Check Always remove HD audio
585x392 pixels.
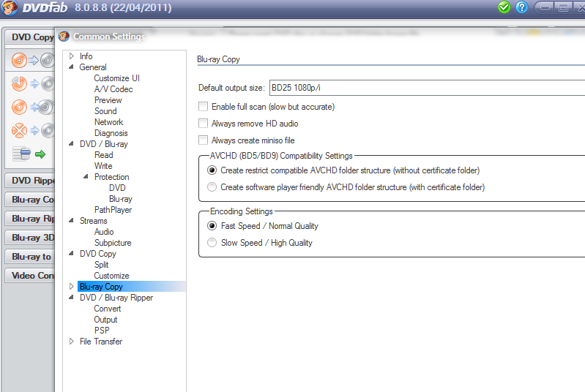(203, 124)
